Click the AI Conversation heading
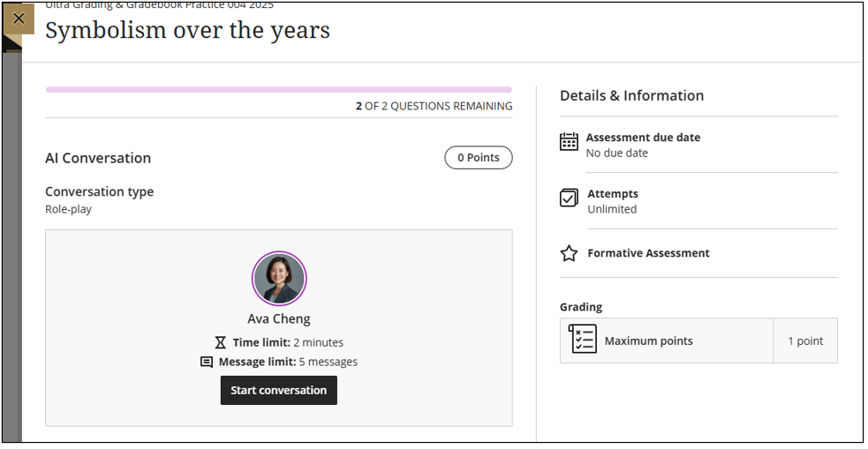The height and width of the screenshot is (449, 868). (x=98, y=158)
